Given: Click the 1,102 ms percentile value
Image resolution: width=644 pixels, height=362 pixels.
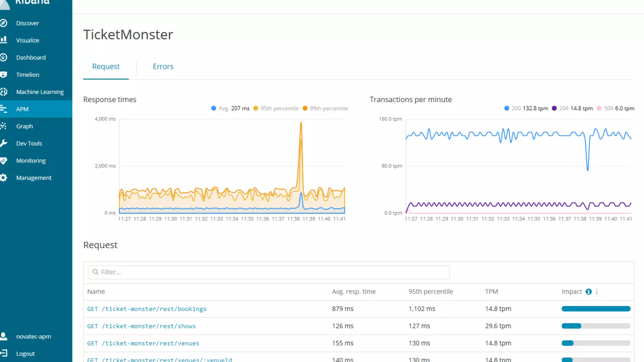Looking at the screenshot, I should (x=422, y=309).
